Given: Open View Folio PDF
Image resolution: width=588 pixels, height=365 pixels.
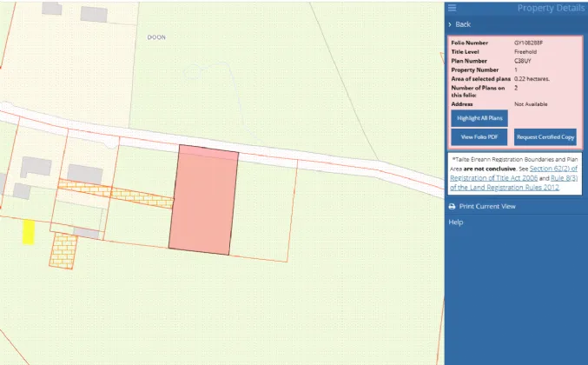Looking at the screenshot, I should (x=479, y=137).
